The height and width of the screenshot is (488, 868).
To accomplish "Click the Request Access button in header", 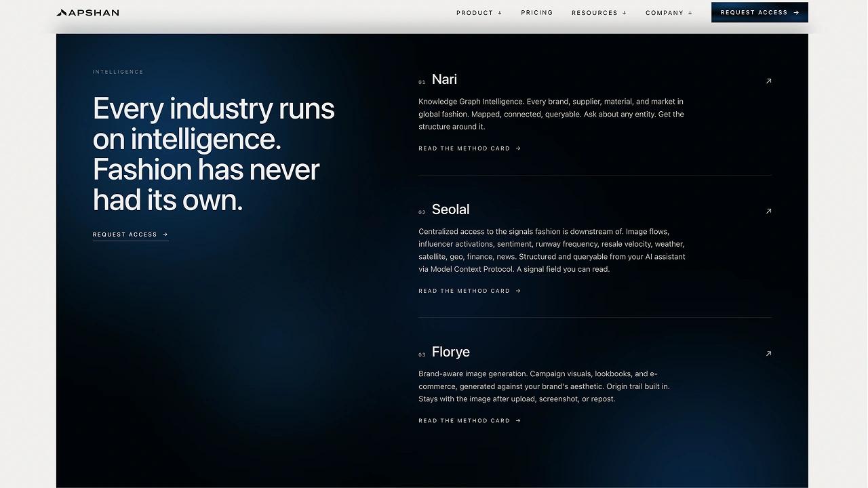I will pos(759,12).
